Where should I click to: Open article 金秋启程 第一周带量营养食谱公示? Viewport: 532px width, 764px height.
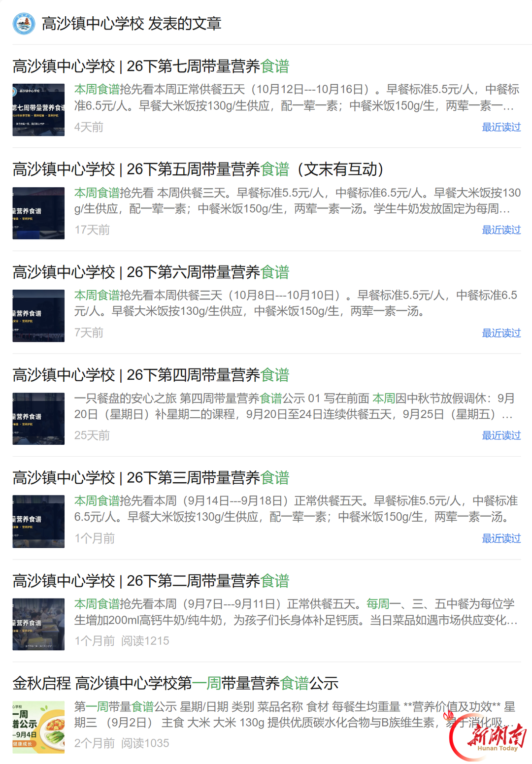point(175,683)
